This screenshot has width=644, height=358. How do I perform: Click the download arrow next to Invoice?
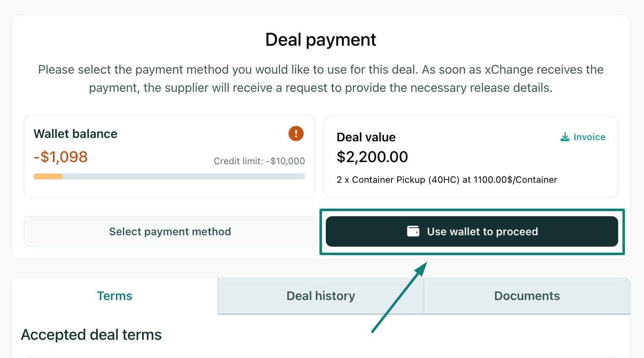tap(564, 137)
